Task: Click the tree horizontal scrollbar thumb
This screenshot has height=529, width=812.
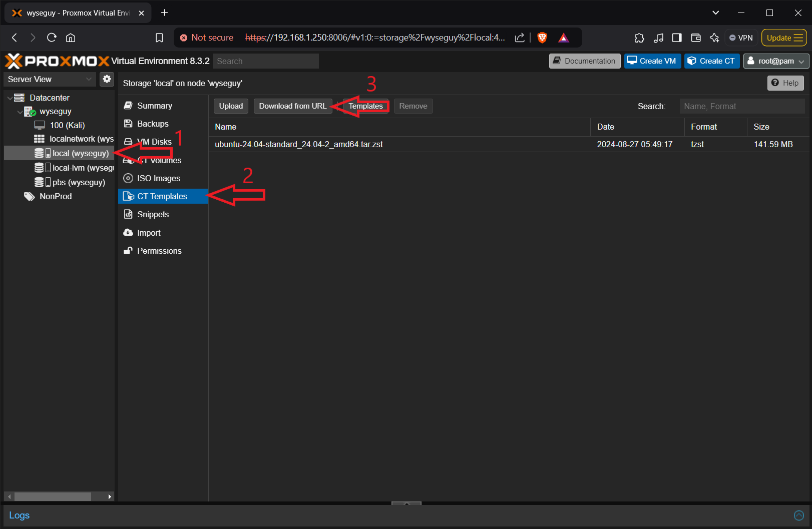Action: [x=53, y=496]
